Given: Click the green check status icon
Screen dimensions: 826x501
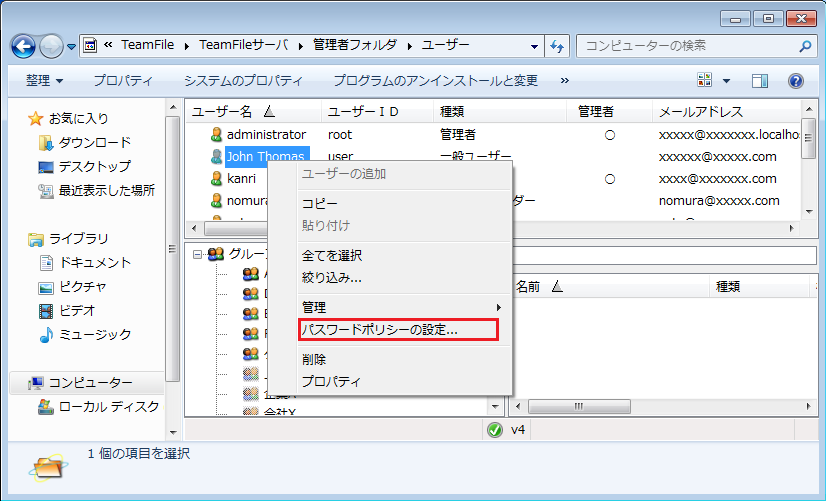Looking at the screenshot, I should tap(494, 430).
